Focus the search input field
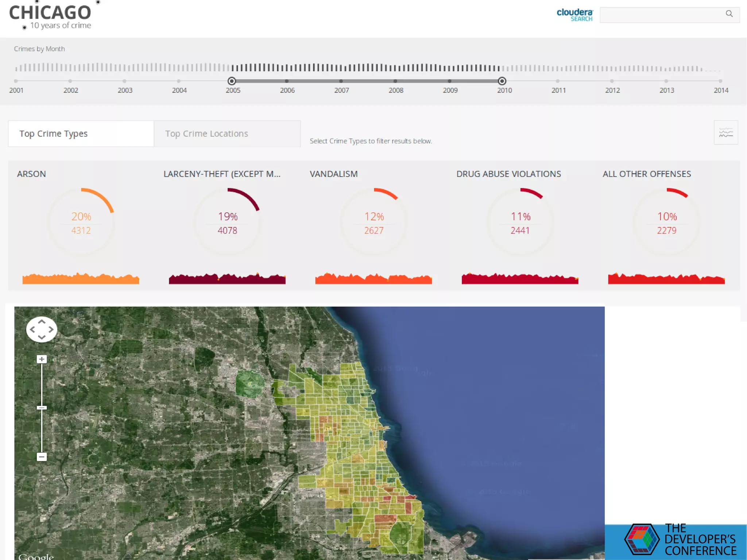The image size is (747, 560). (661, 15)
